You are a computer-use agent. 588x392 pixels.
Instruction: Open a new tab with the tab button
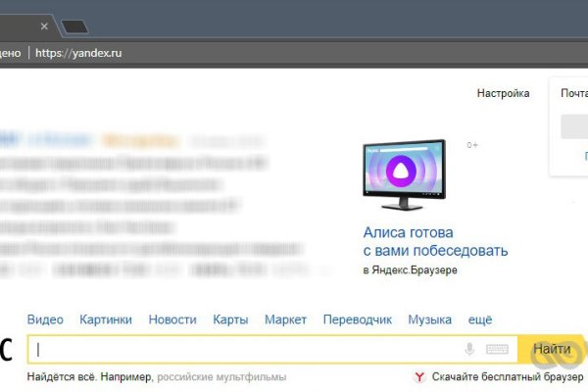point(73,26)
